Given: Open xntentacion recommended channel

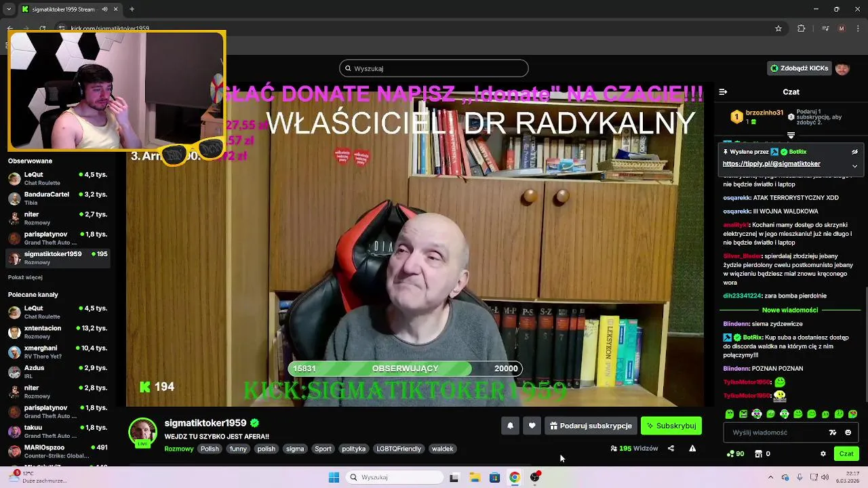Looking at the screenshot, I should [58, 332].
